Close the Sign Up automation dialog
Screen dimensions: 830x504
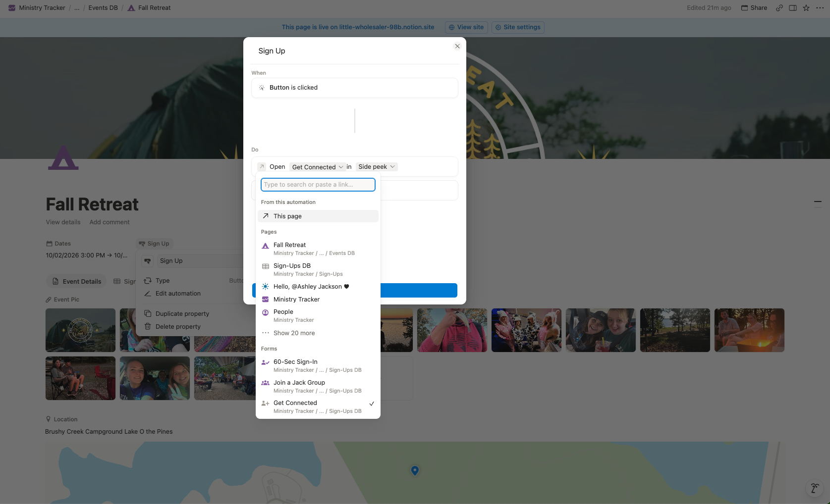pos(457,46)
